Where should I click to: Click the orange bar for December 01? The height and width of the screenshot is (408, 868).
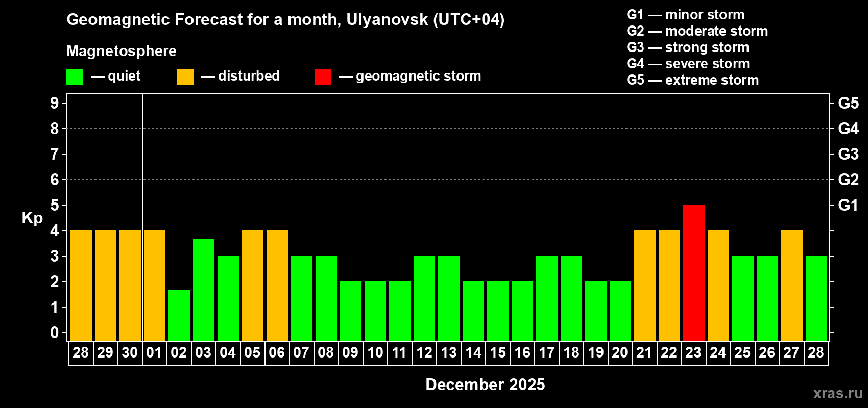tap(154, 285)
